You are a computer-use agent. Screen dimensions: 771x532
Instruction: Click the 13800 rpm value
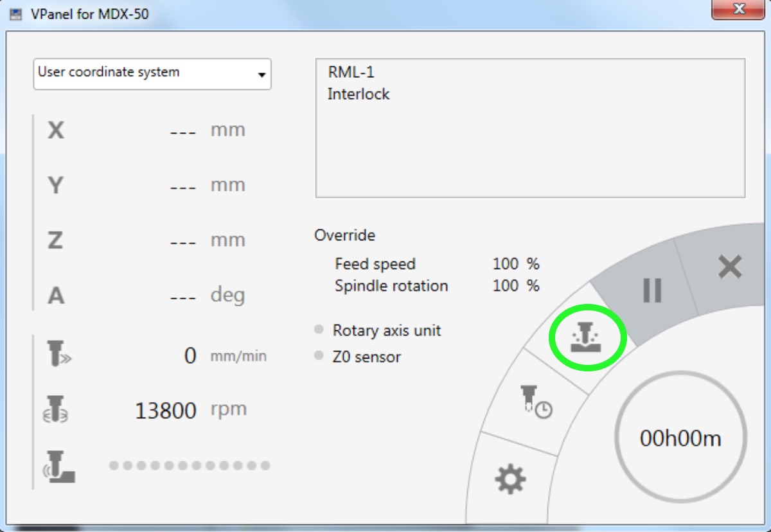(166, 411)
